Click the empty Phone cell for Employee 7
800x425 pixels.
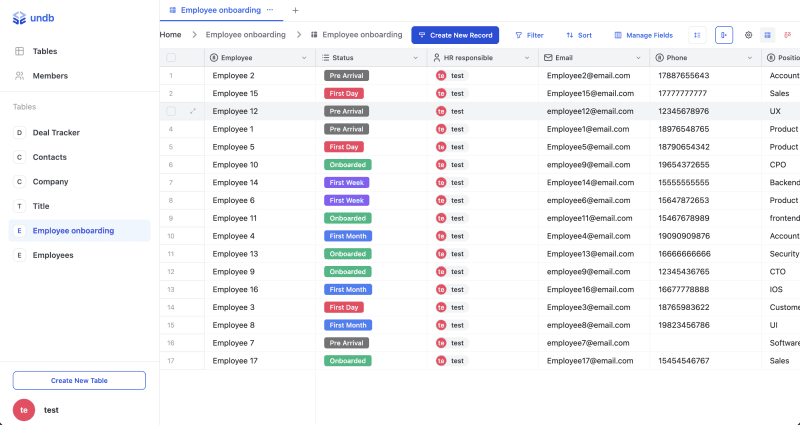[706, 343]
